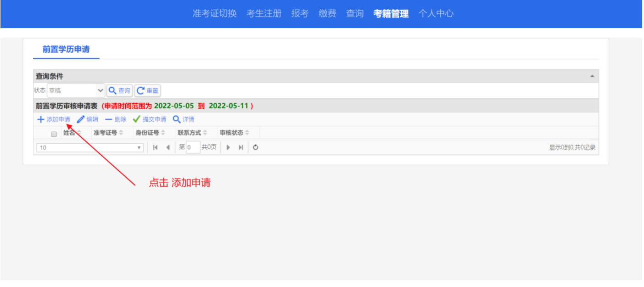The image size is (644, 287).
Task: Open the 报考 menu item
Action: (300, 14)
